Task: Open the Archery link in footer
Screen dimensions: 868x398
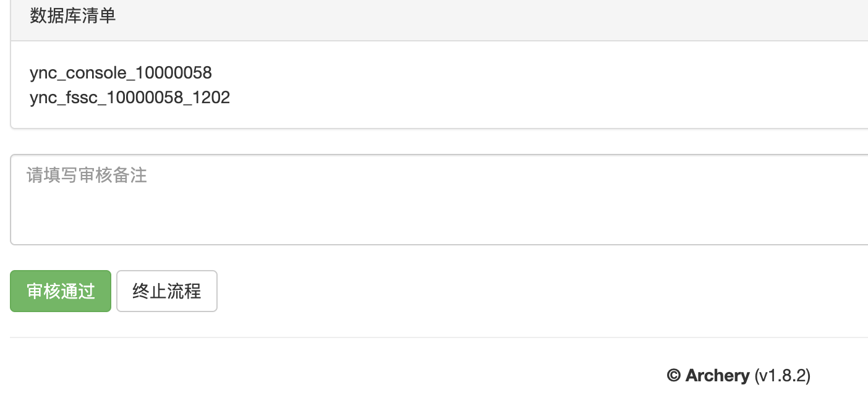Action: pyautogui.click(x=717, y=375)
